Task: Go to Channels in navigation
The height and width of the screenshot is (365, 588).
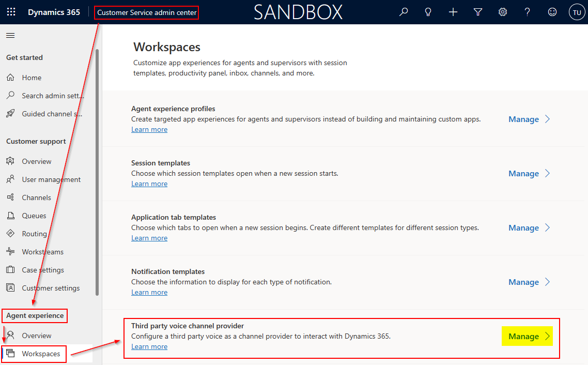Action: (x=36, y=197)
